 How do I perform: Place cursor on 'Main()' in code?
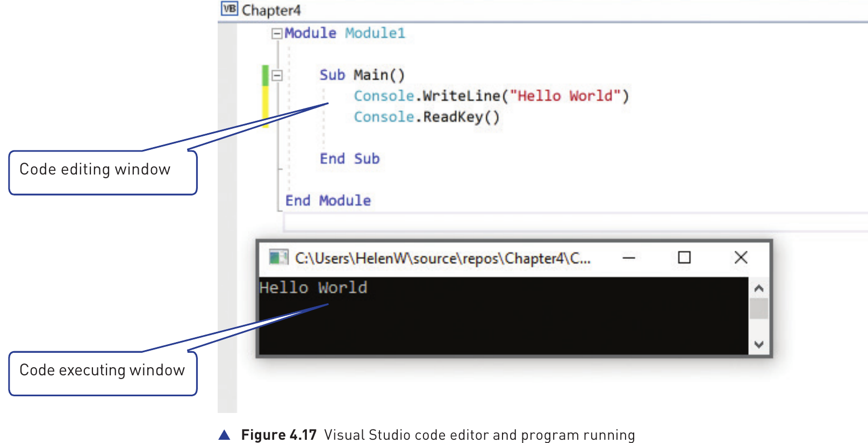pyautogui.click(x=379, y=75)
